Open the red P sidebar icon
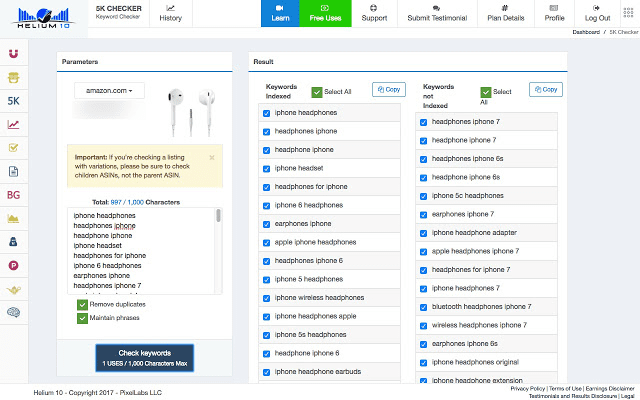This screenshot has height=400, width=640. pos(13,265)
